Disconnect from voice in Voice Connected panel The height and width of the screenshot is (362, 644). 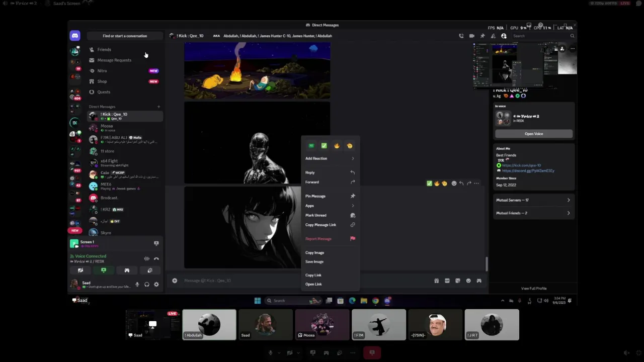156,259
